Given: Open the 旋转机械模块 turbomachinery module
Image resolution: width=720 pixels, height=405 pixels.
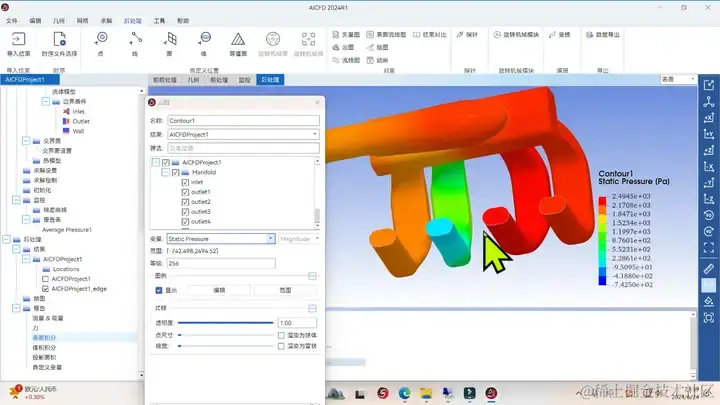Looking at the screenshot, I should (516, 34).
